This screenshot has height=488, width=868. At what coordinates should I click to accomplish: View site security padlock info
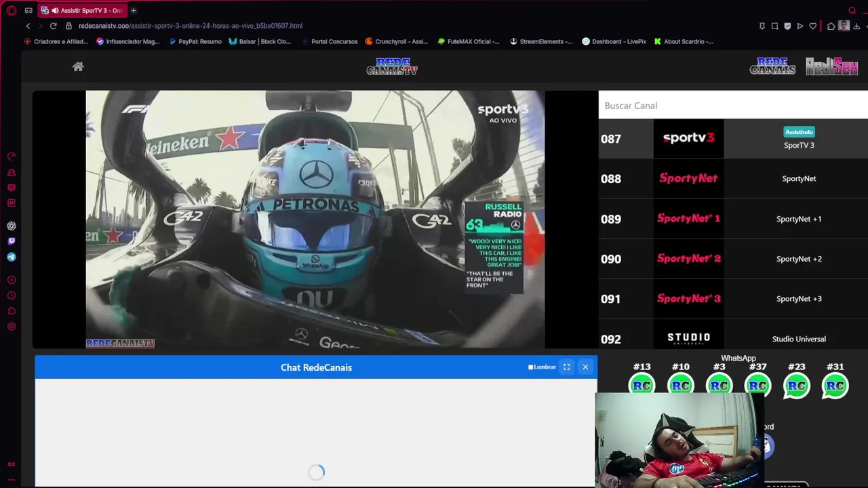[x=68, y=26]
